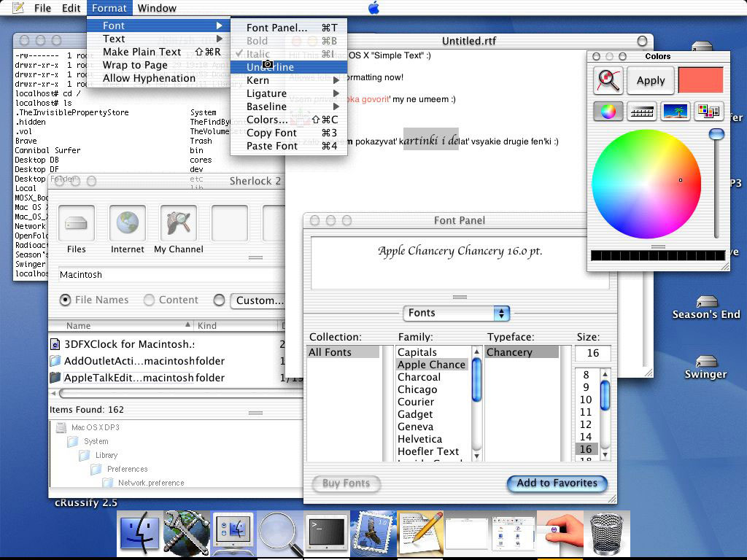Click the brightness slider handle in Colors
This screenshot has width=747, height=560.
coord(716,134)
